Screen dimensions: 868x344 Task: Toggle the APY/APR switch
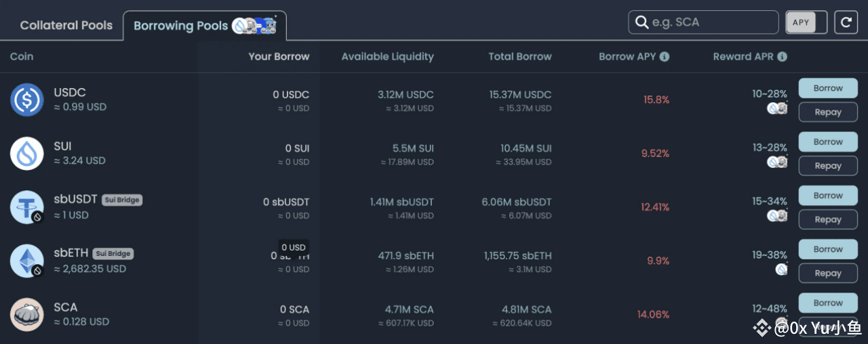point(806,22)
